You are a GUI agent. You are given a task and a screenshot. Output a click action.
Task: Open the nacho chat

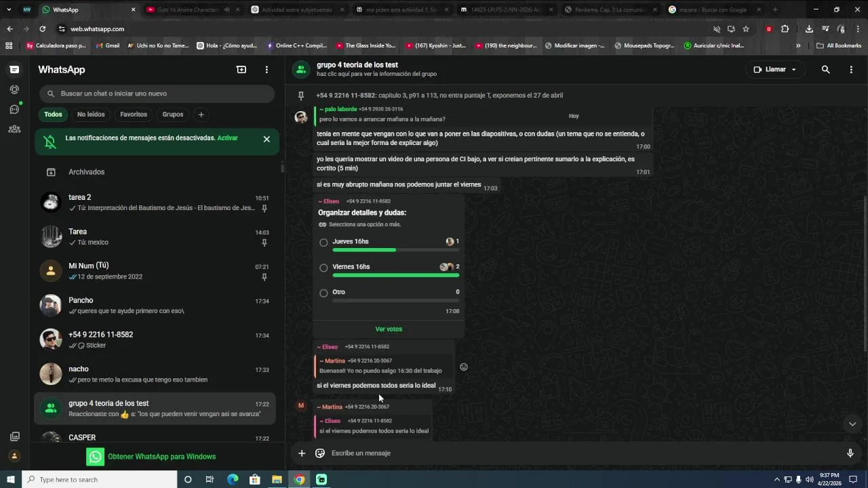(x=156, y=374)
